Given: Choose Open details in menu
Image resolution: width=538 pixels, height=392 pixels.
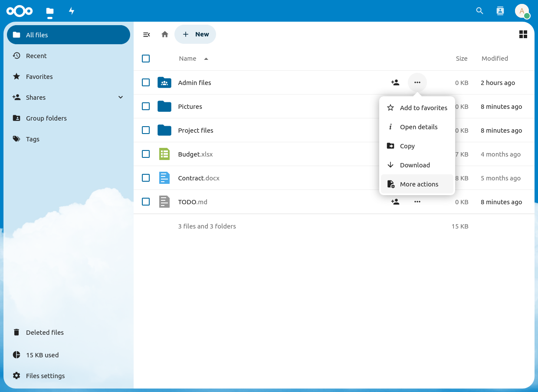Looking at the screenshot, I should coord(417,127).
